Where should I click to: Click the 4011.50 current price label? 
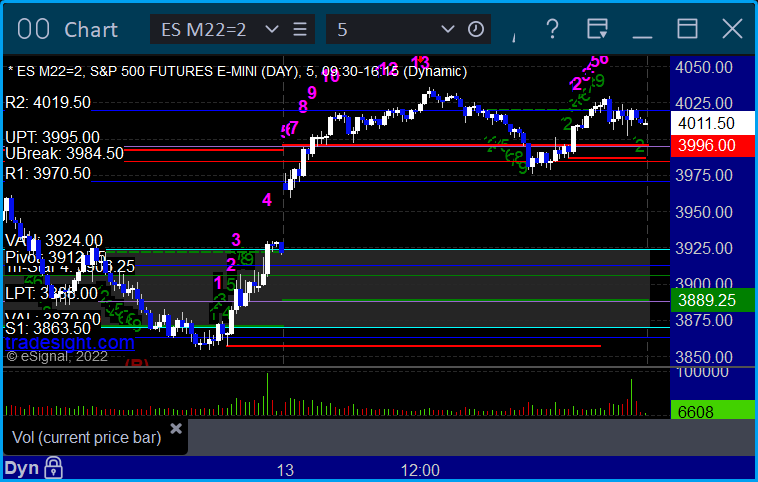pyautogui.click(x=707, y=123)
